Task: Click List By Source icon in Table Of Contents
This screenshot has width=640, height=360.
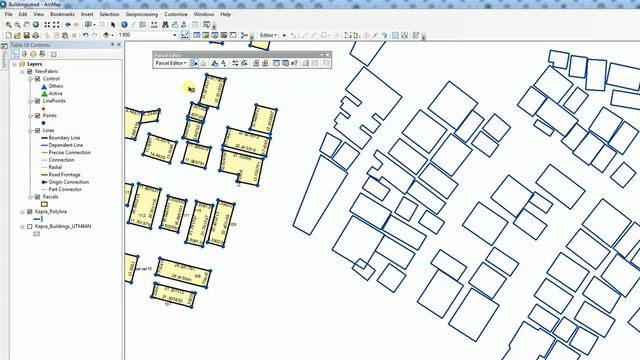Action: pos(24,54)
